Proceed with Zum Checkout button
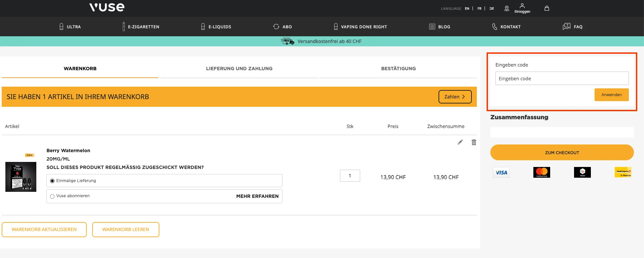This screenshot has width=644, height=258. coord(562,153)
